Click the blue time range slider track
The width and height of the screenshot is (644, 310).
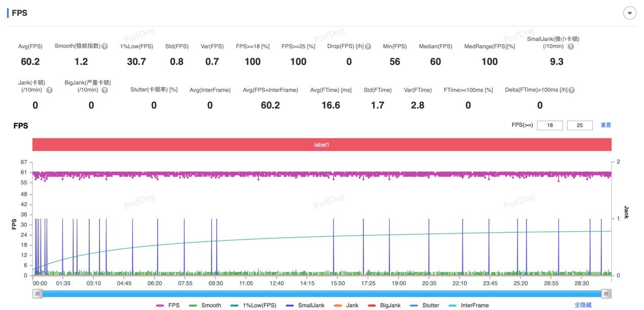(x=322, y=294)
